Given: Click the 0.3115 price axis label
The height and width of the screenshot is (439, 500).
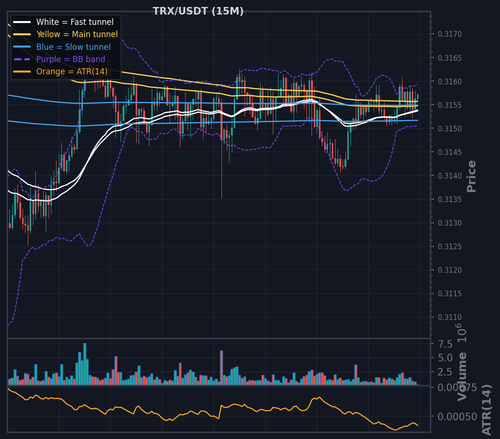Looking at the screenshot, I should 450,294.
